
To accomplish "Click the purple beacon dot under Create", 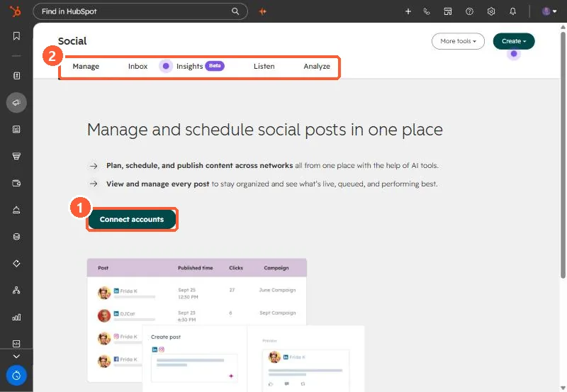I will point(513,54).
